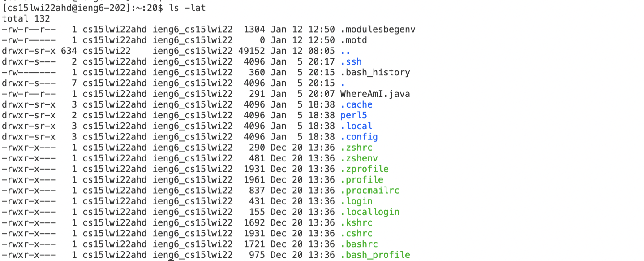Screen dimensions: 644x261
Task: Click the .cache directory name
Action: tap(356, 105)
